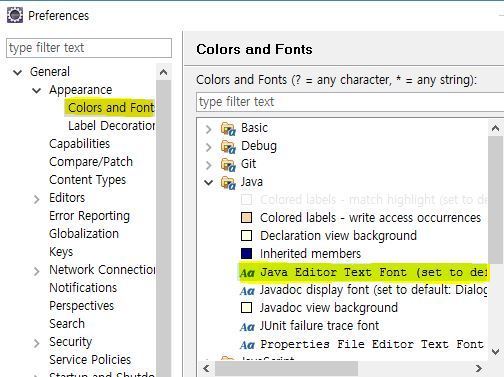504x377 pixels.
Task: Collapse the General tree node
Action: click(17, 72)
